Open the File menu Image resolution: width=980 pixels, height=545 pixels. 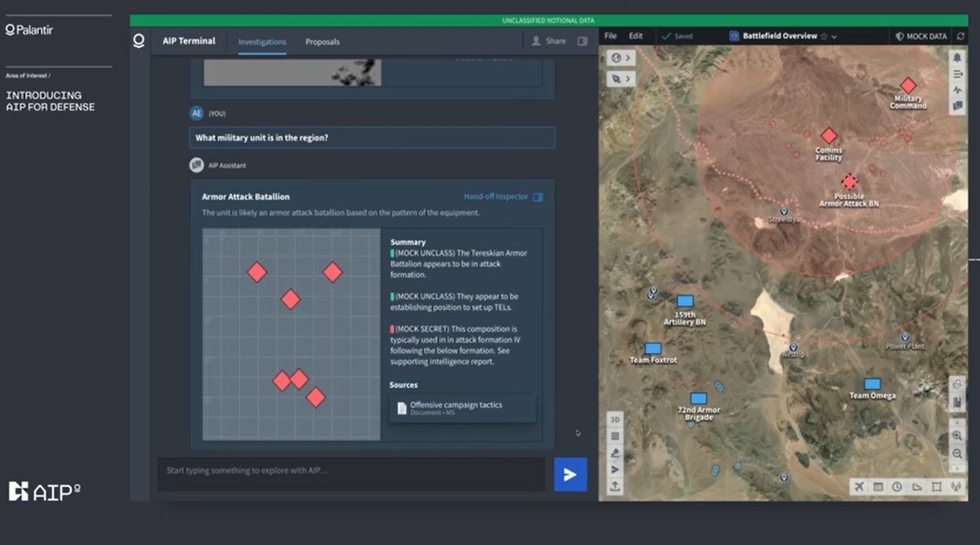611,36
